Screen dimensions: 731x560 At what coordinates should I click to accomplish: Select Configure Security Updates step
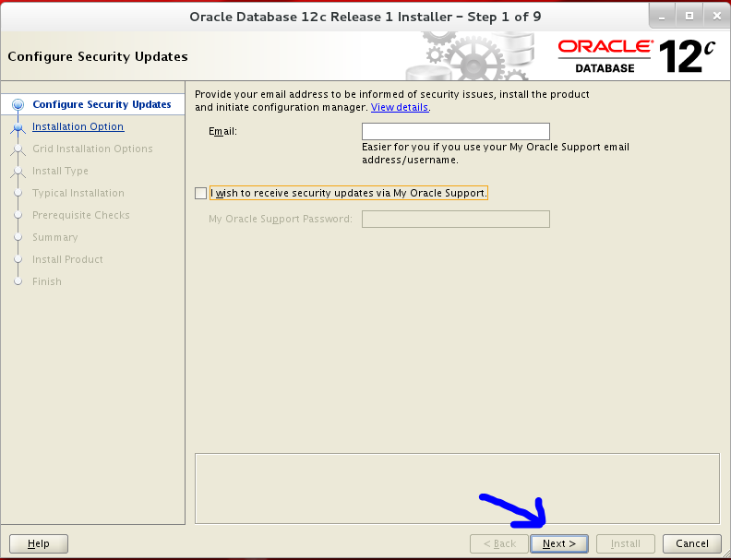point(102,104)
